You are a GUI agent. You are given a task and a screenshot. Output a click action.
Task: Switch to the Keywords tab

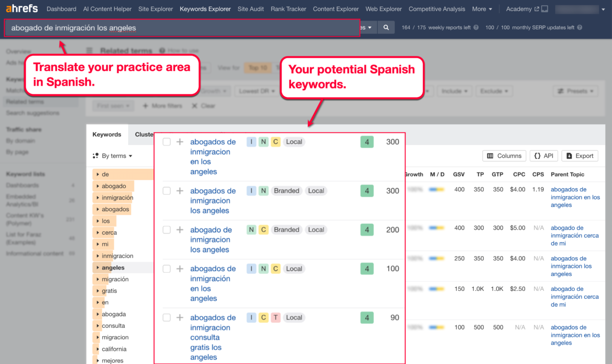point(107,135)
